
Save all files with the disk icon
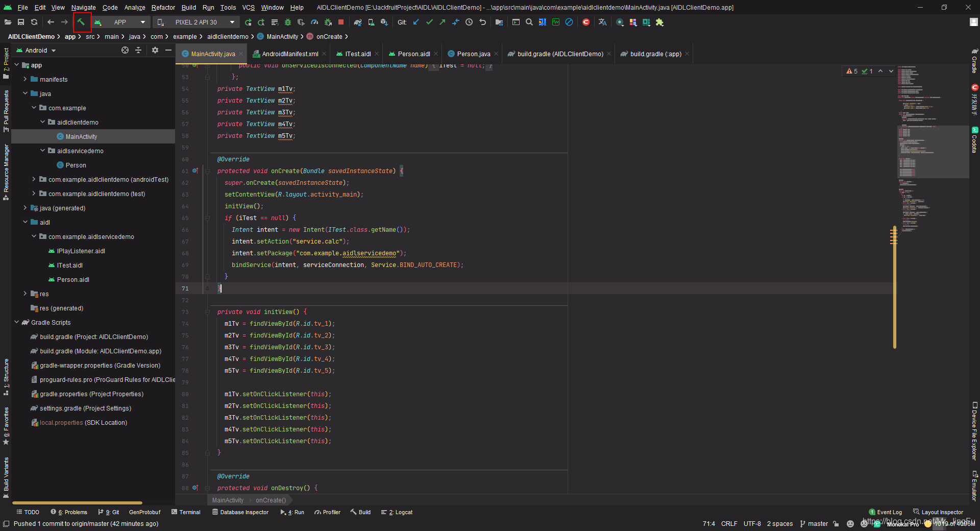pyautogui.click(x=21, y=22)
